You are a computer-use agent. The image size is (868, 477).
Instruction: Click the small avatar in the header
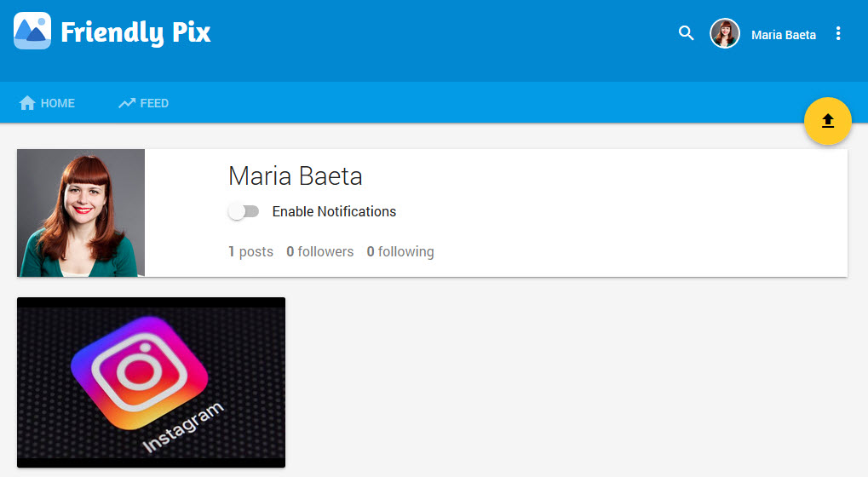[725, 34]
